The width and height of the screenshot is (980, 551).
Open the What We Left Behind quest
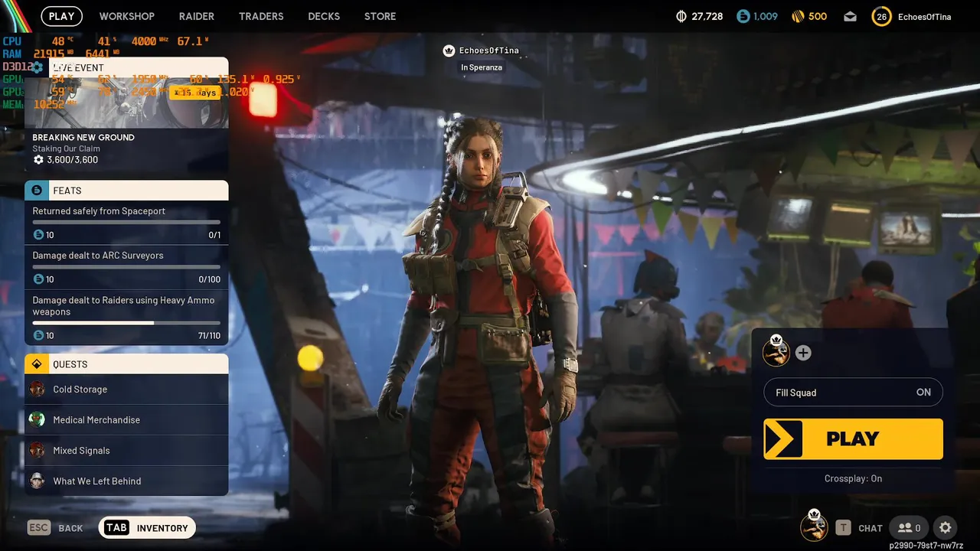point(126,481)
